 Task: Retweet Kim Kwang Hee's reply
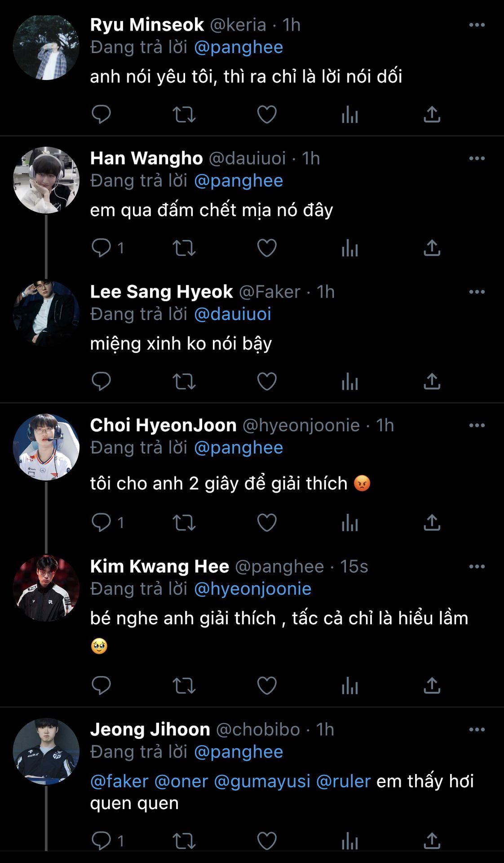[x=184, y=686]
